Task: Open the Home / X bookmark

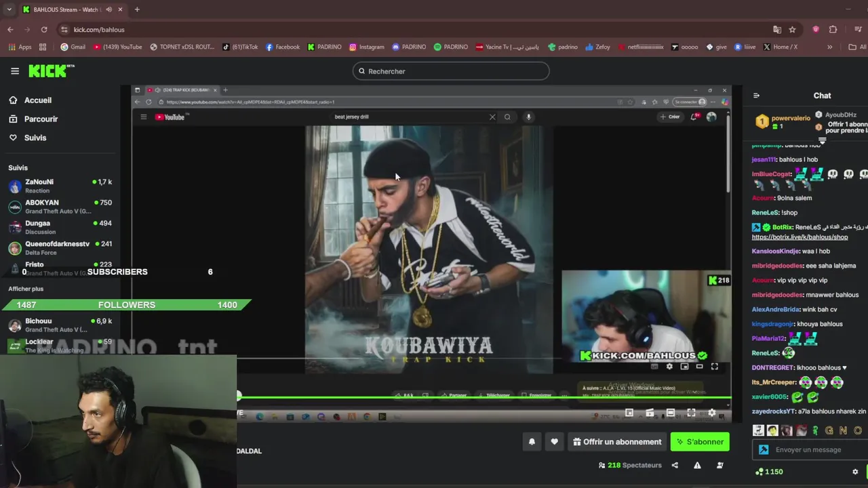Action: pos(780,47)
